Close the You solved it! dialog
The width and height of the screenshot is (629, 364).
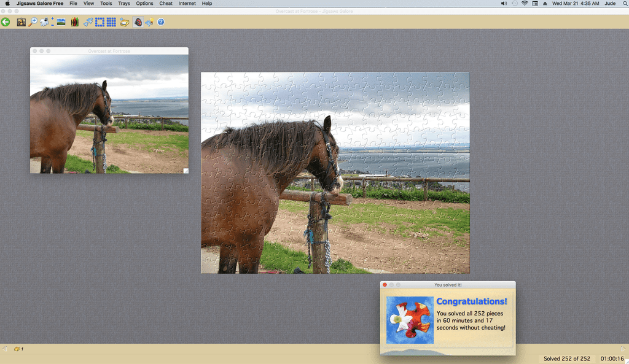(x=385, y=285)
